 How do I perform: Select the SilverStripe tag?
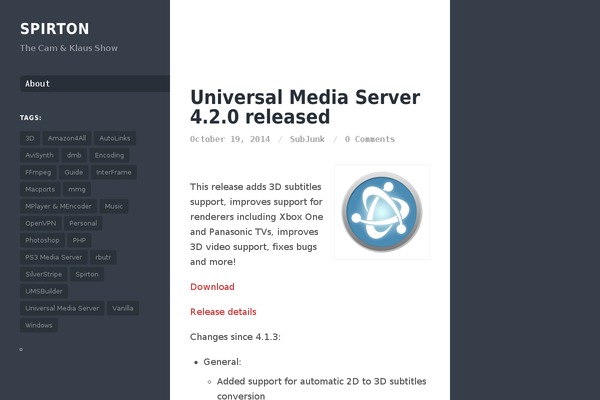pyautogui.click(x=43, y=274)
